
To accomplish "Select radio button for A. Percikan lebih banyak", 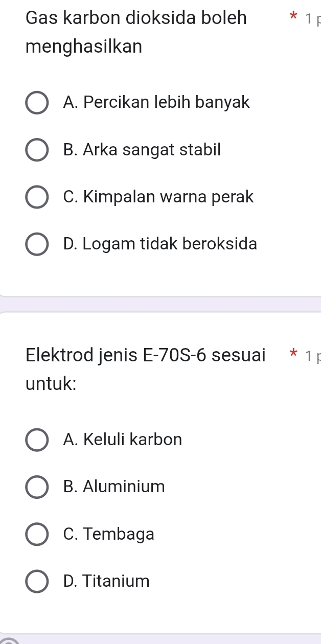I will tap(37, 103).
